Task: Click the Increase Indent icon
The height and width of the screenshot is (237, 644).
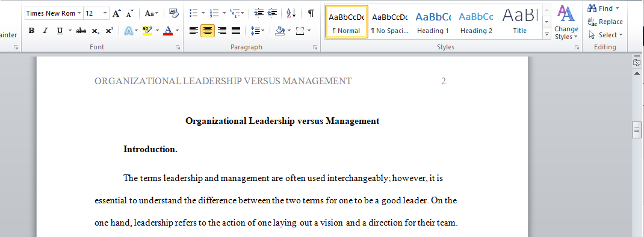Action: click(x=272, y=14)
